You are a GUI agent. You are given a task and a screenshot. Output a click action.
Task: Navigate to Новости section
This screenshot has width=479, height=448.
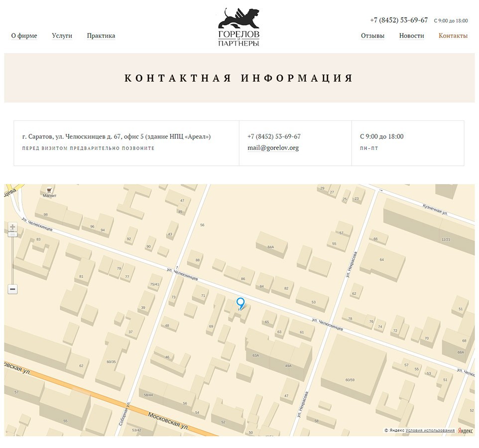coord(411,36)
